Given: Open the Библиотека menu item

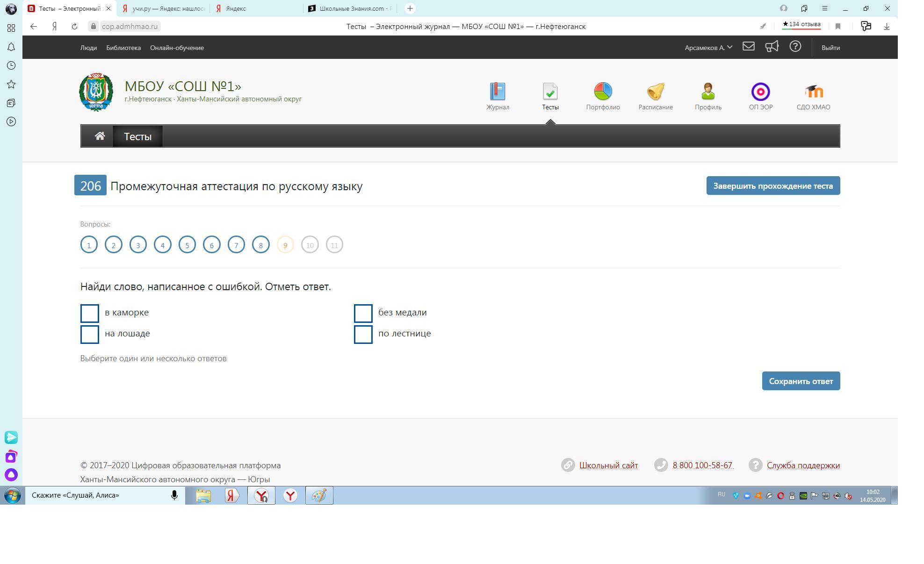Looking at the screenshot, I should pyautogui.click(x=123, y=48).
